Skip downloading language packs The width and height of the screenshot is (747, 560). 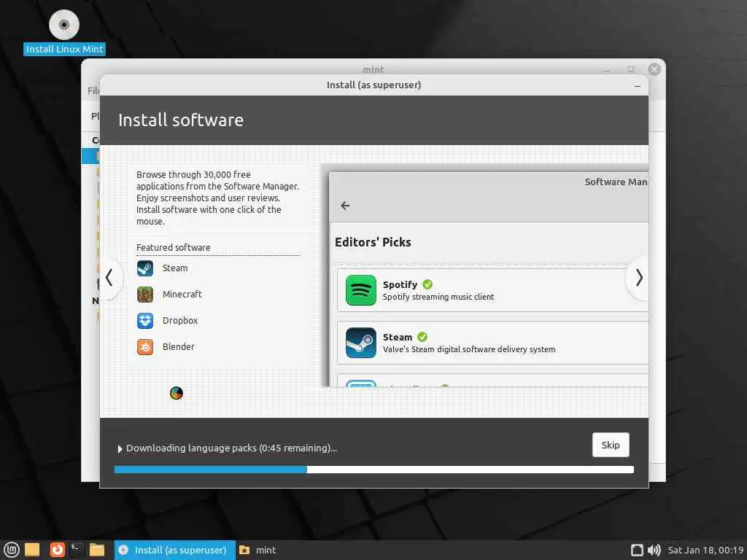(611, 445)
